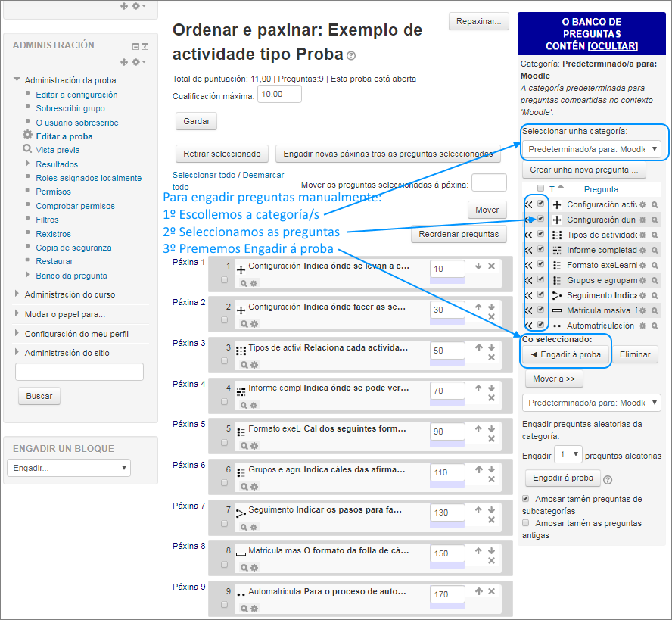
Task: Open the Engadir un bloque dropdown
Action: (x=68, y=468)
